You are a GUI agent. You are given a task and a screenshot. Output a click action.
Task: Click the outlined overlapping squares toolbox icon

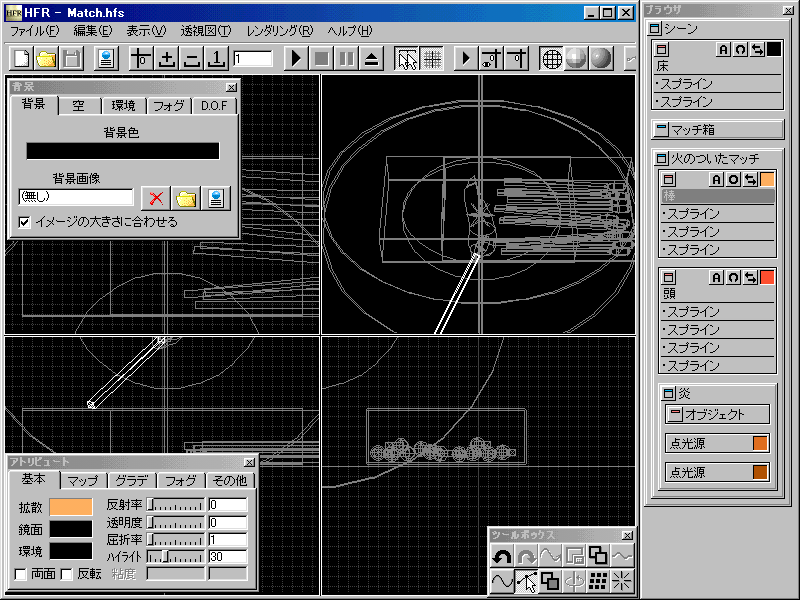[598, 556]
